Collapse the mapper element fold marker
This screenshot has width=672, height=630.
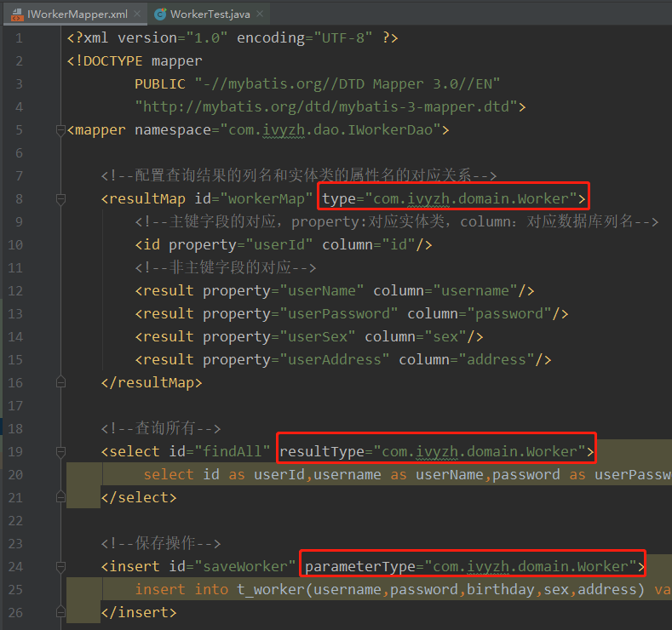(x=60, y=130)
